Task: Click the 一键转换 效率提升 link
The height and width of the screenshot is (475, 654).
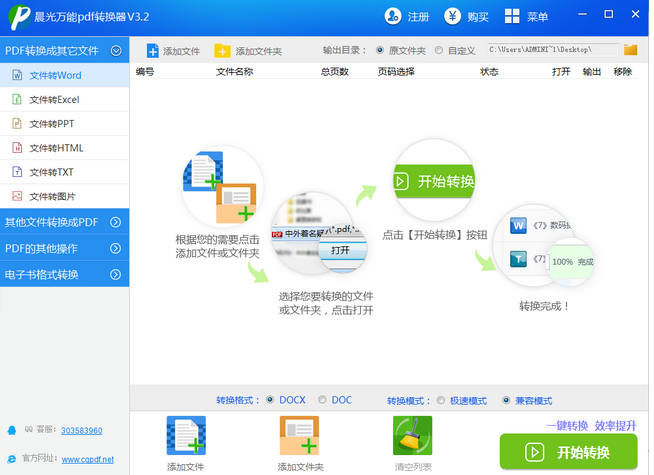Action: [591, 425]
